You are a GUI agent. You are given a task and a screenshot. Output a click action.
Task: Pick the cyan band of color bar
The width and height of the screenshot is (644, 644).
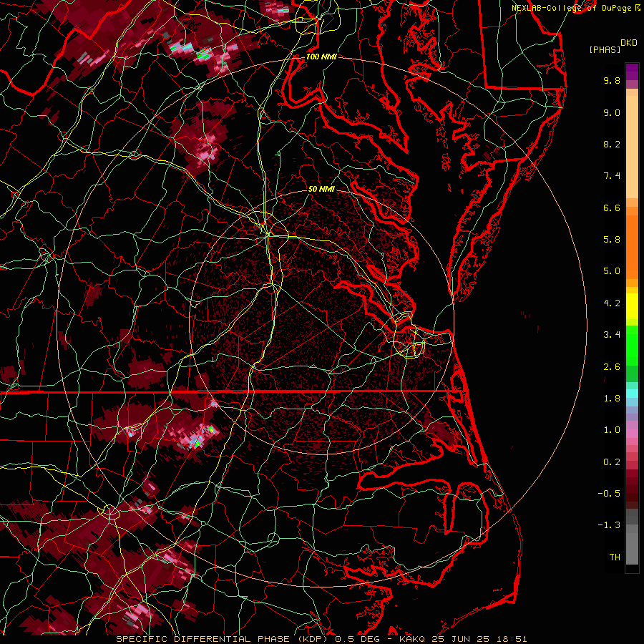coord(632,394)
